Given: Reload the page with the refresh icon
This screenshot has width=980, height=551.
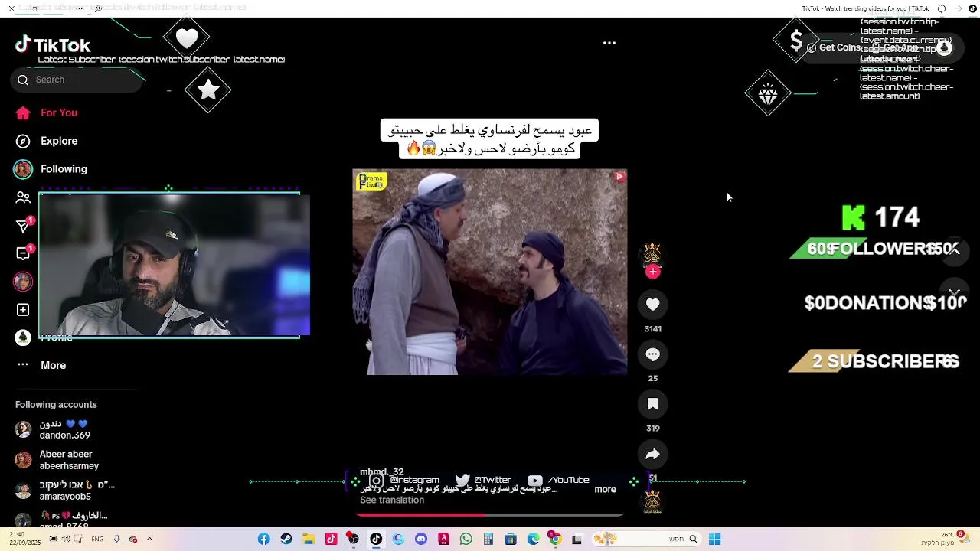Looking at the screenshot, I should [x=942, y=8].
